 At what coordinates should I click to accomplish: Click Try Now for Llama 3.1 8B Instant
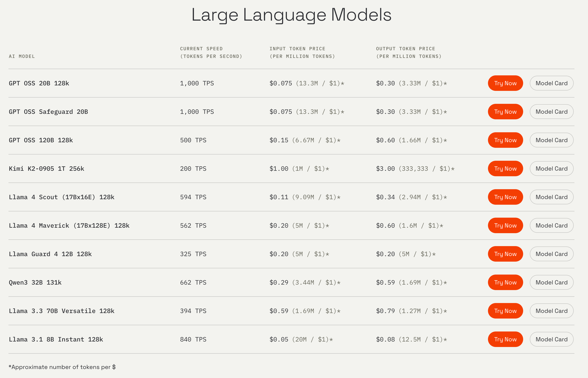(x=505, y=340)
